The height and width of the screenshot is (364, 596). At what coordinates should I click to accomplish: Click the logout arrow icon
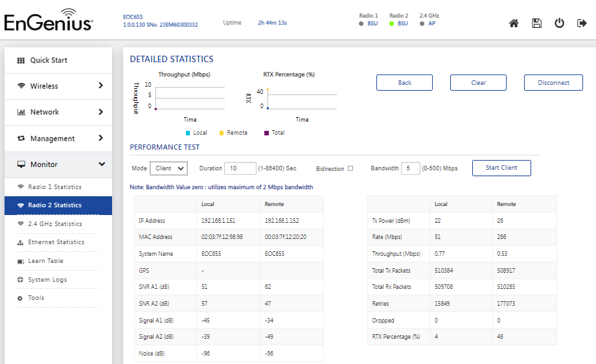[x=582, y=23]
